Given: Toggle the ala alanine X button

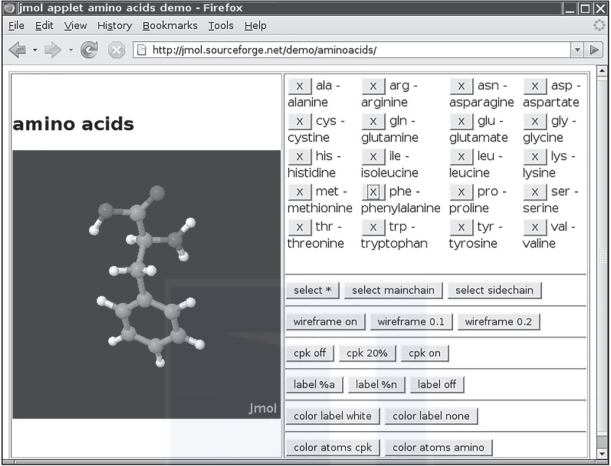Looking at the screenshot, I should [x=299, y=86].
